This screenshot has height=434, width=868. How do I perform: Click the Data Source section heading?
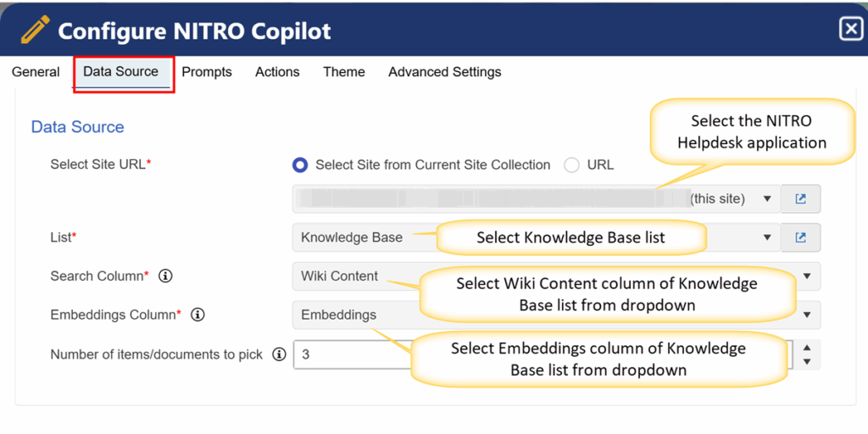click(x=77, y=127)
